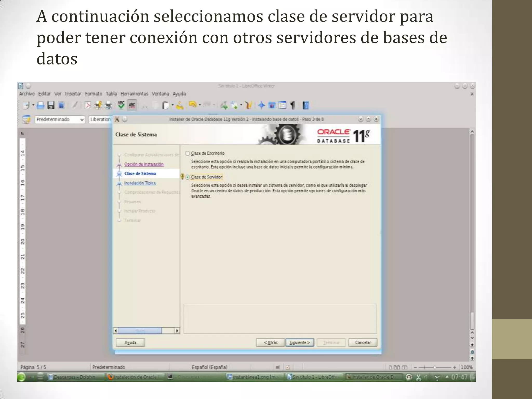Click the zoom out minus in status bar
Viewport: 532px width, 399px height.
pos(415,367)
